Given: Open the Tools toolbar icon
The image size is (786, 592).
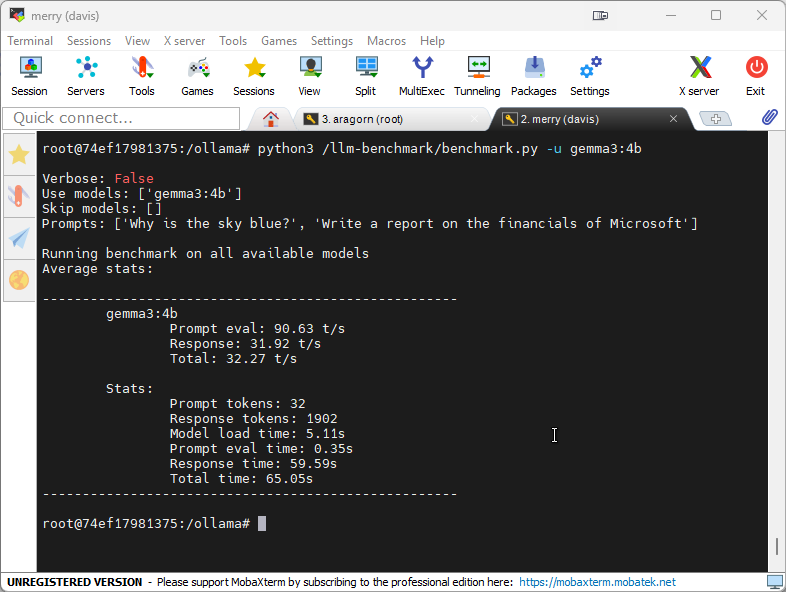Looking at the screenshot, I should point(142,76).
